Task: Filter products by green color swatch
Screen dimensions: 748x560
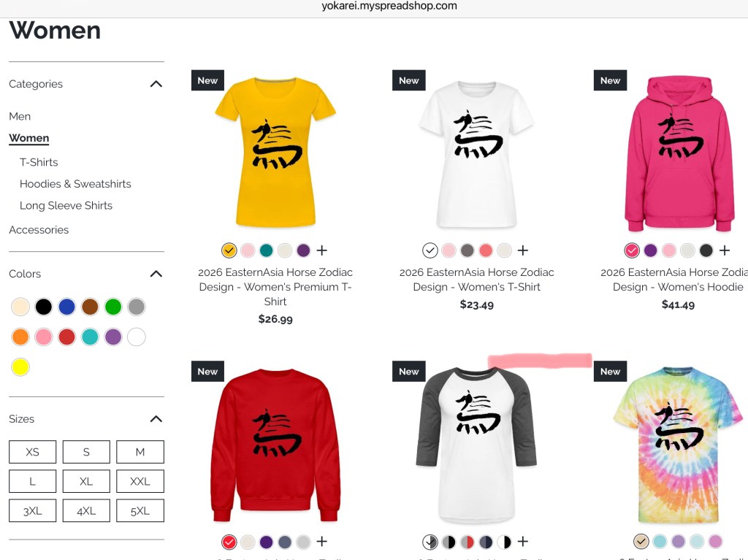Action: pos(113,307)
